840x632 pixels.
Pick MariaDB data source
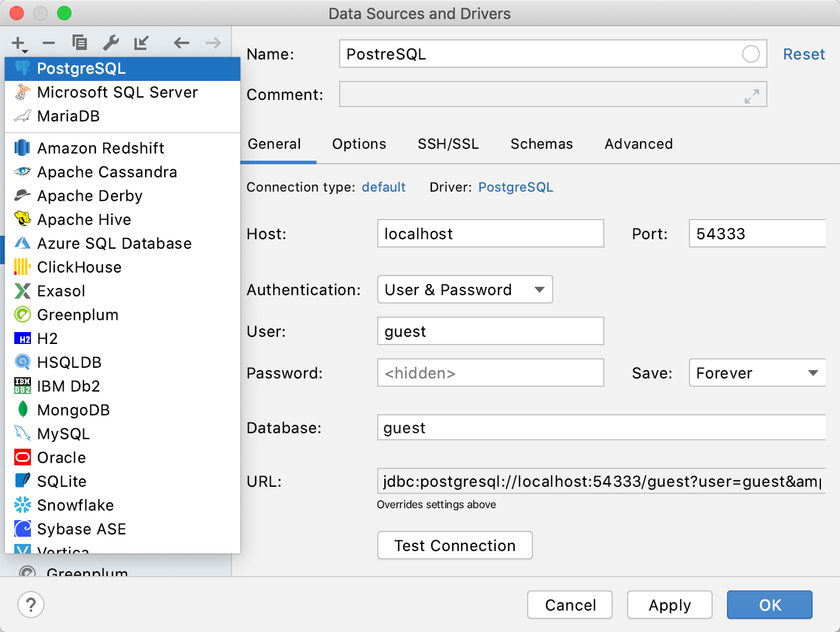tap(123, 117)
